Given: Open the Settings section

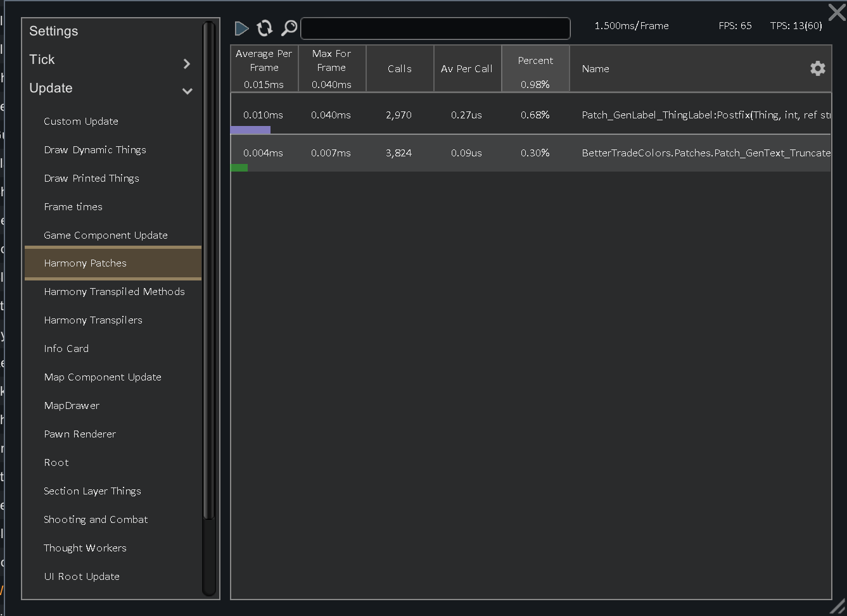Looking at the screenshot, I should tap(54, 31).
